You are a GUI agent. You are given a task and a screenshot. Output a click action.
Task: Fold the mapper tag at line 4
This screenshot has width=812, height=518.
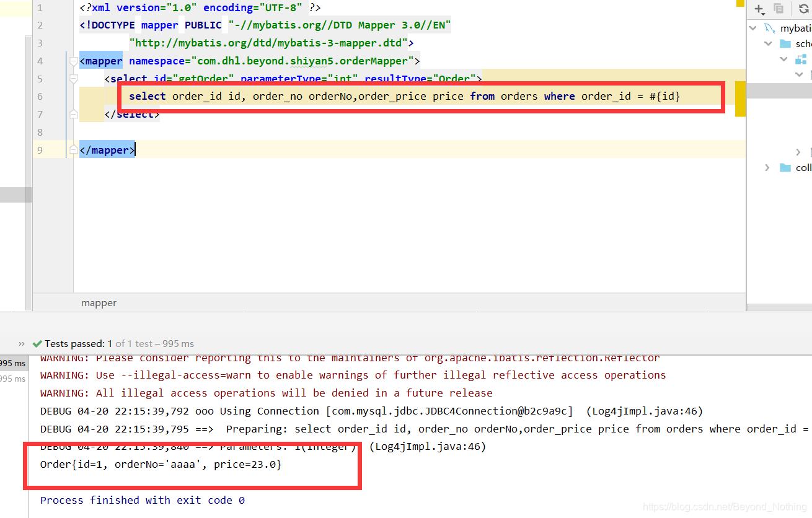pos(74,61)
